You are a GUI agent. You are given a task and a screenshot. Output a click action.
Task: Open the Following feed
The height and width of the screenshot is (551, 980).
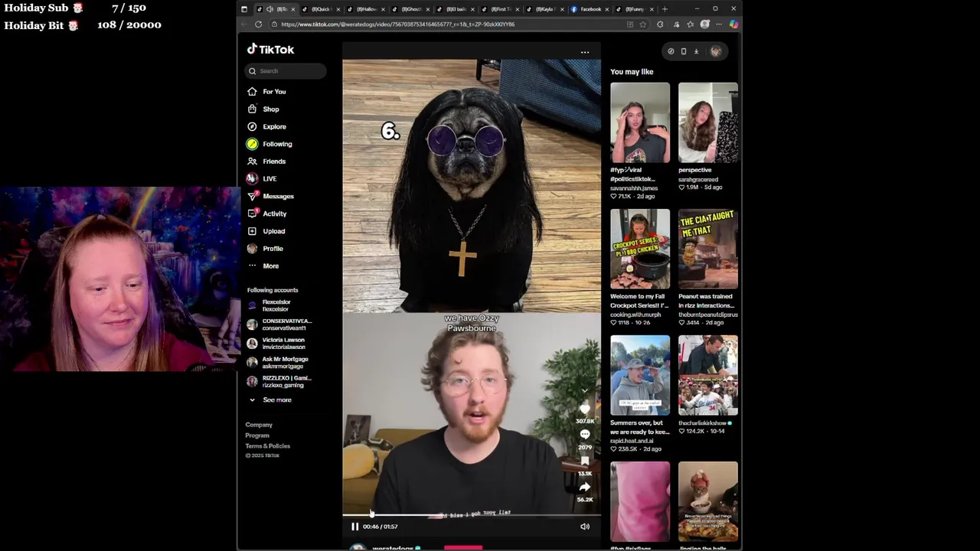(269, 144)
